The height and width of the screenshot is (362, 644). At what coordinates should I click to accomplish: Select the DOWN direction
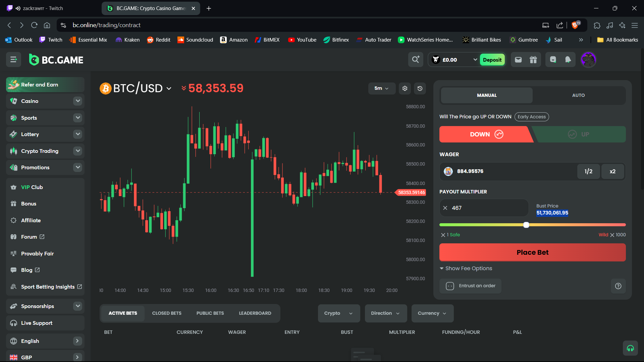[x=486, y=134]
